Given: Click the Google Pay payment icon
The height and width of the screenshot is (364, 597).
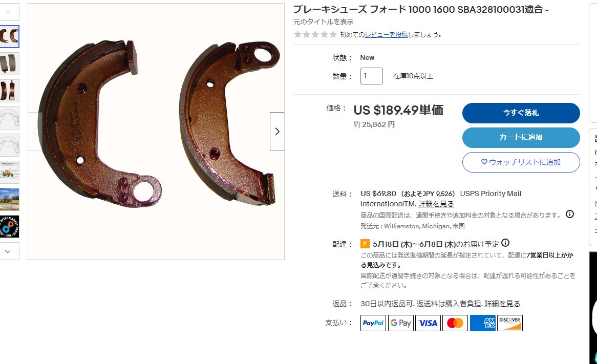Looking at the screenshot, I should 400,323.
